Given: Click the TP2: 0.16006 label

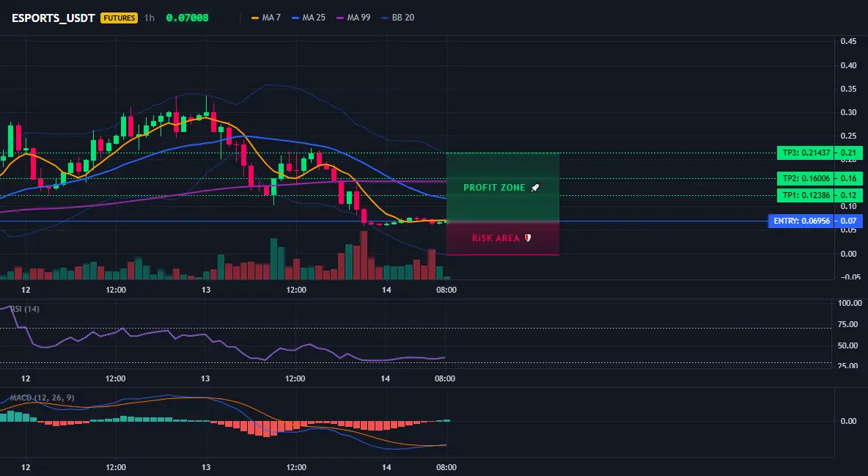Looking at the screenshot, I should (x=806, y=178).
